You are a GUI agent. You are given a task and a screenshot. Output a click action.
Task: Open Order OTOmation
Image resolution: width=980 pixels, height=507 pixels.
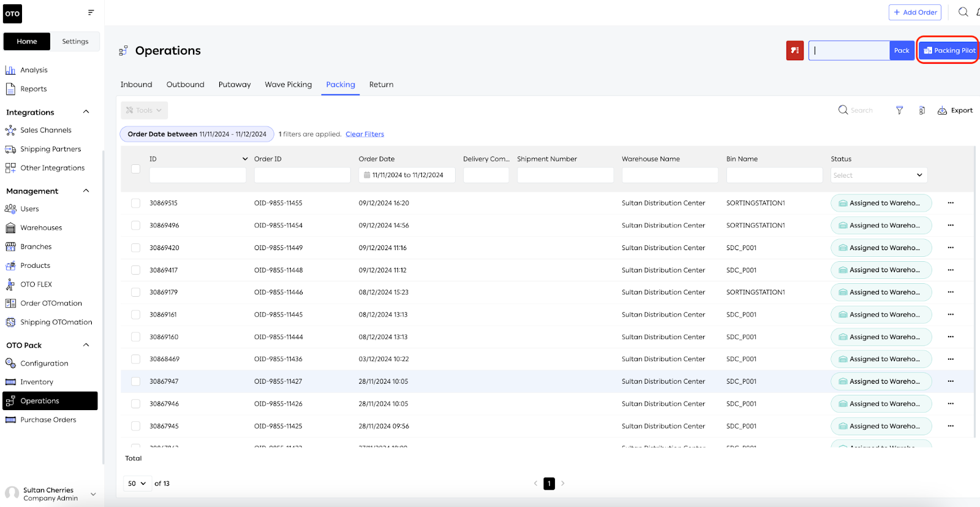[x=51, y=303]
